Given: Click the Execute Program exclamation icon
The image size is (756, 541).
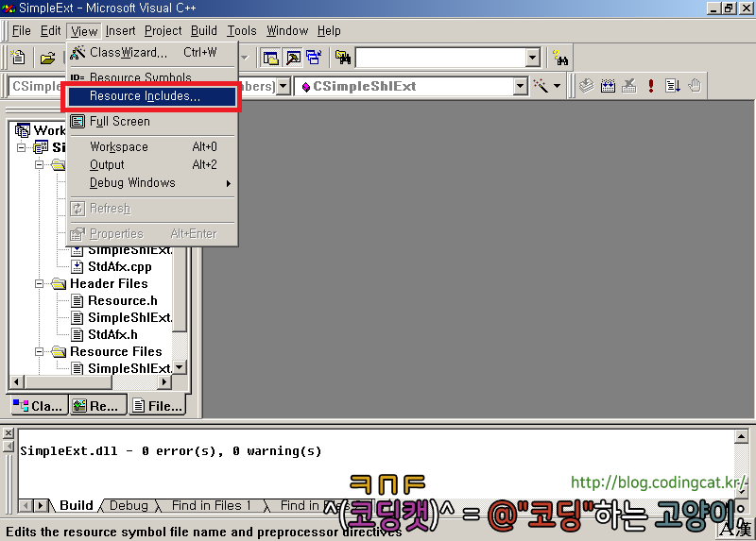Looking at the screenshot, I should 651,86.
